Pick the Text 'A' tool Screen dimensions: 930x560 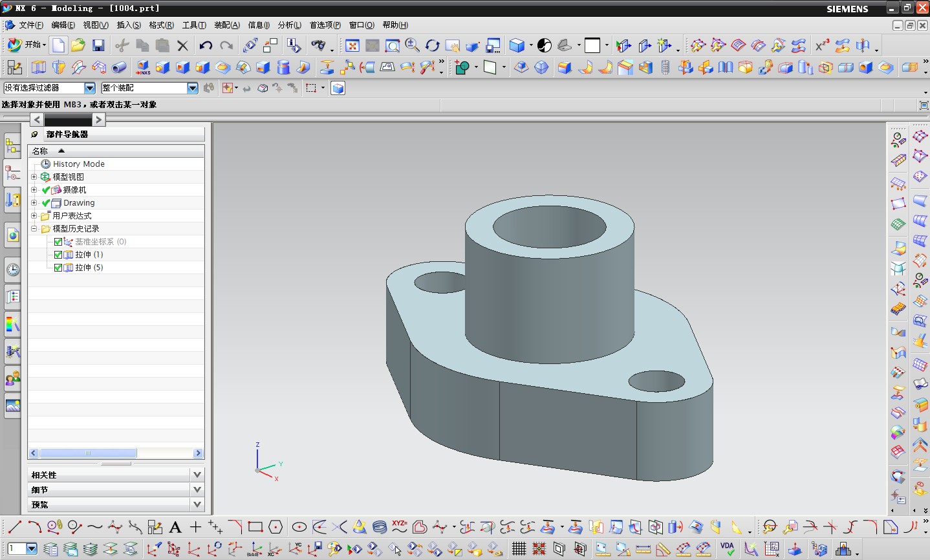175,527
